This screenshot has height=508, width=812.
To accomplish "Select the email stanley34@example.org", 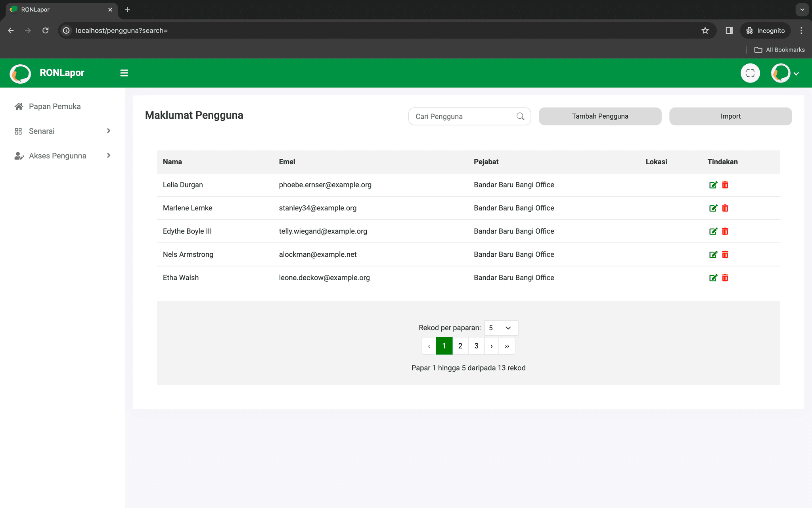I will pos(318,208).
